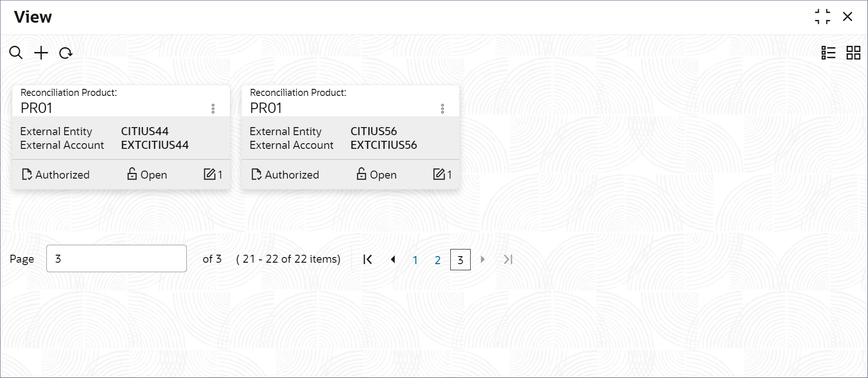The image size is (868, 378).
Task: Click the Open lock icon on CITIUS56 card
Action: pos(361,174)
